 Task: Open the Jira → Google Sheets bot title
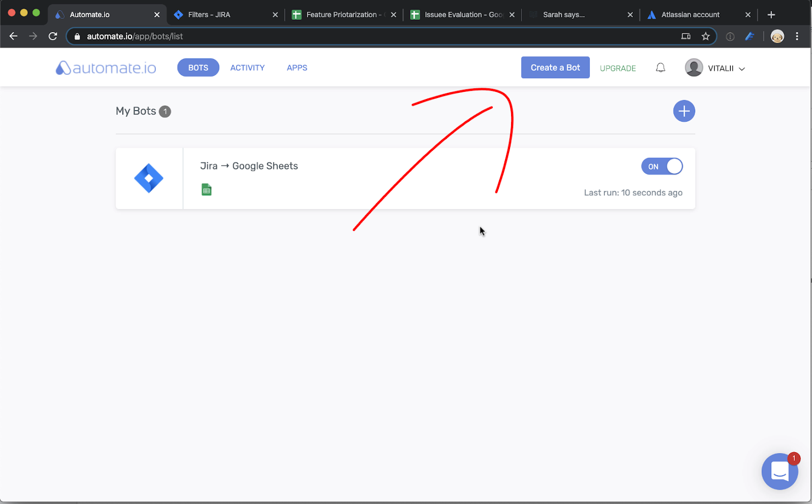[x=249, y=166]
